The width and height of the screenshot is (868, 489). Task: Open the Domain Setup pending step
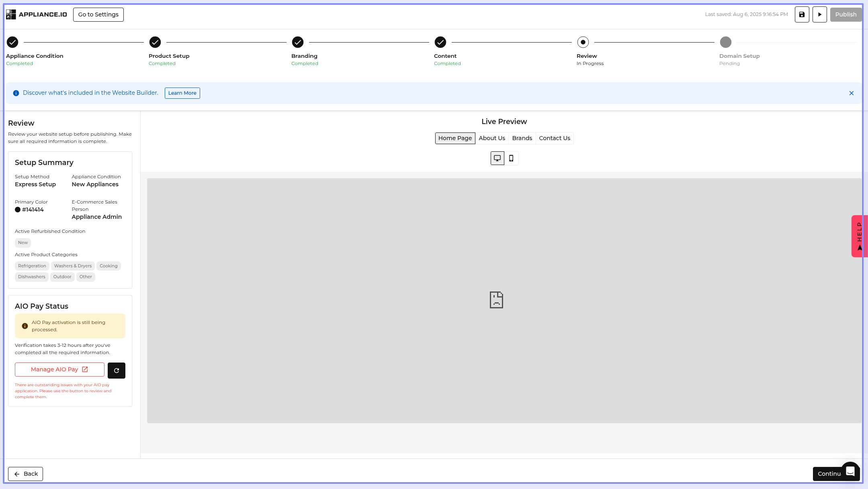pos(725,42)
